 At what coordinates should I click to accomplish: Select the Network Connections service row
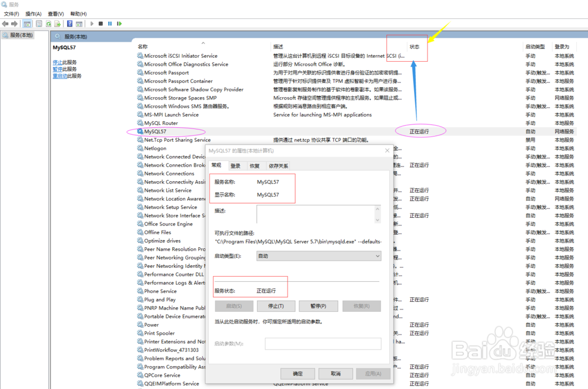[171, 174]
